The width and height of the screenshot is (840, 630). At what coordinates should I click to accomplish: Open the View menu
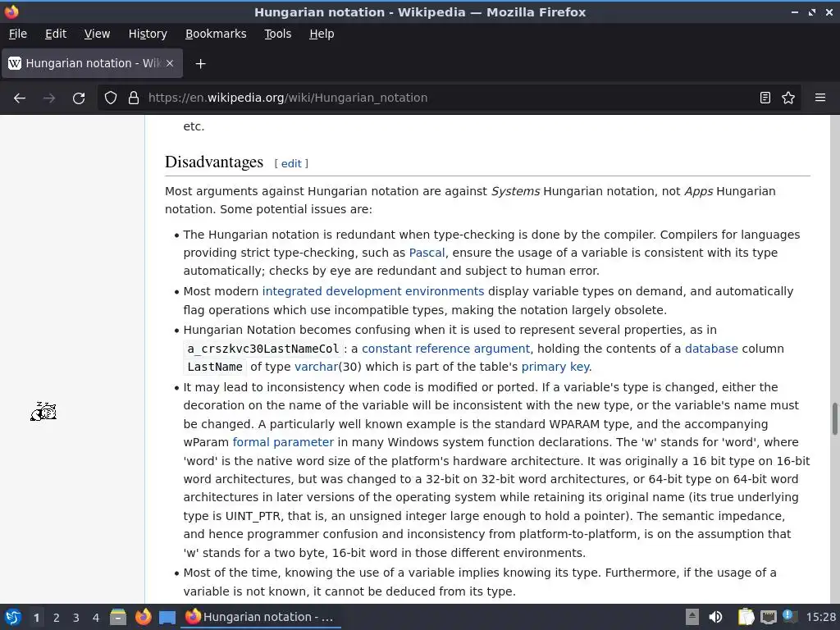[x=97, y=34]
